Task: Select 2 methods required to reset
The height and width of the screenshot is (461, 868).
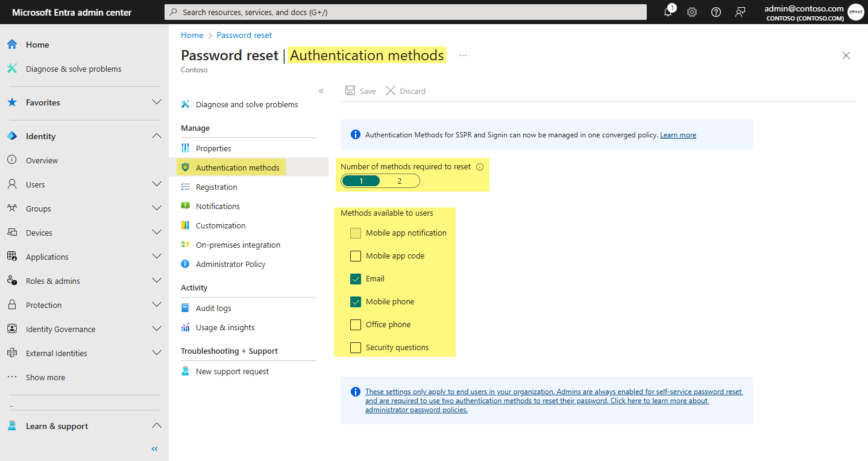Action: click(400, 181)
